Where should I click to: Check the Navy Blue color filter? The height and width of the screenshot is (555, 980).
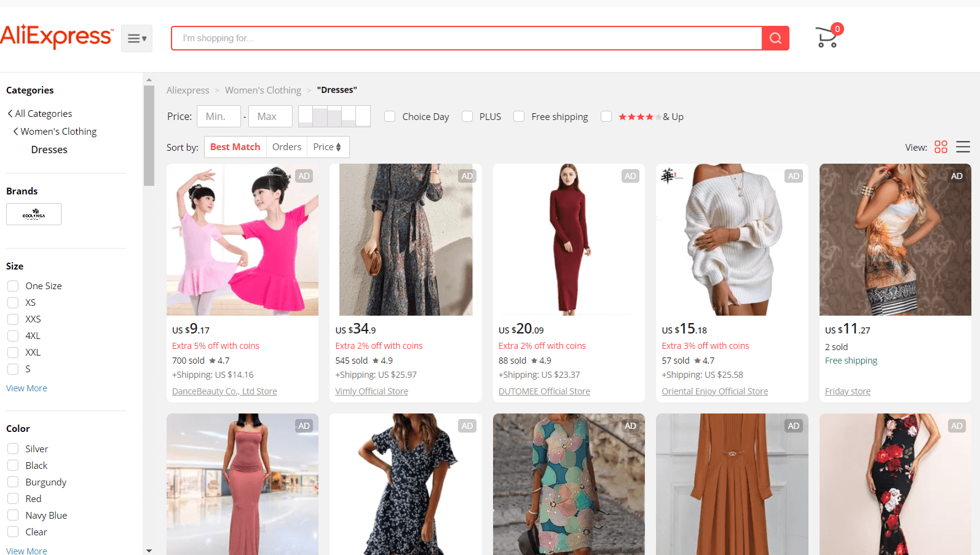pos(13,516)
